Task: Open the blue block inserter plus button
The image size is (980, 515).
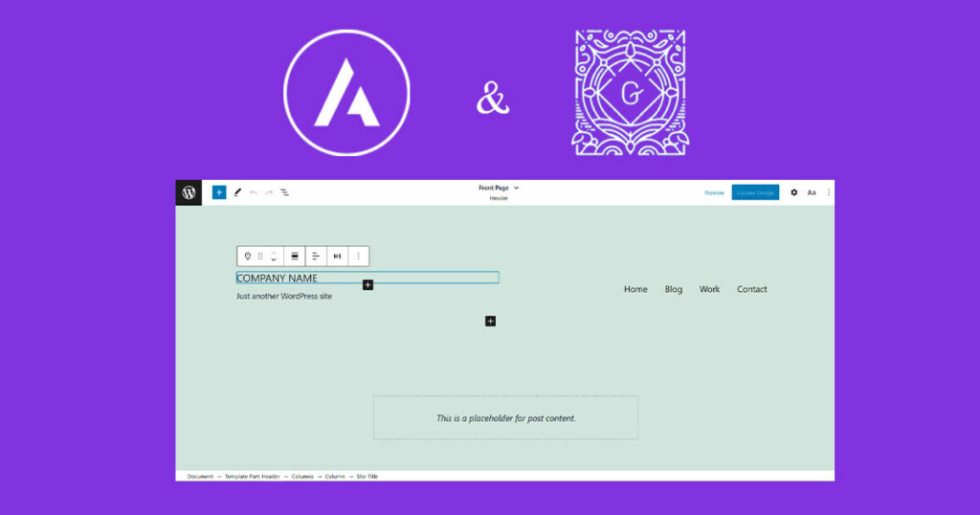Action: (x=219, y=192)
